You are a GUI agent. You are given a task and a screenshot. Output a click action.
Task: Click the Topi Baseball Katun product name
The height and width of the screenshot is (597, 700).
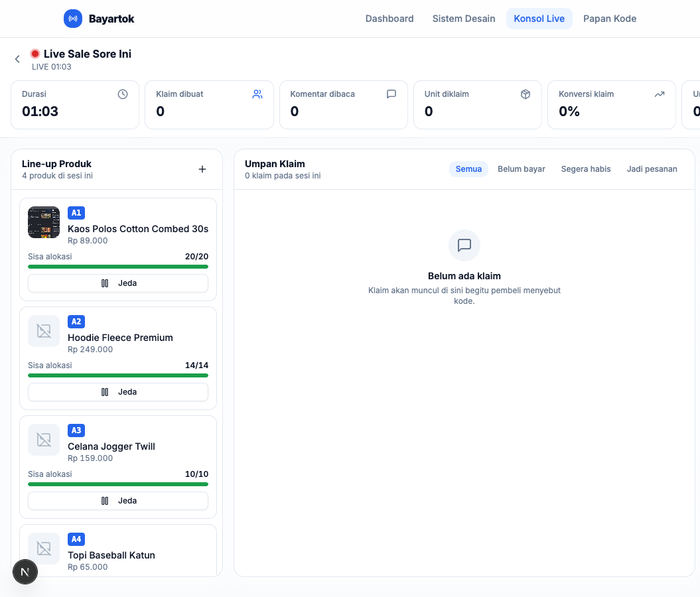point(111,555)
